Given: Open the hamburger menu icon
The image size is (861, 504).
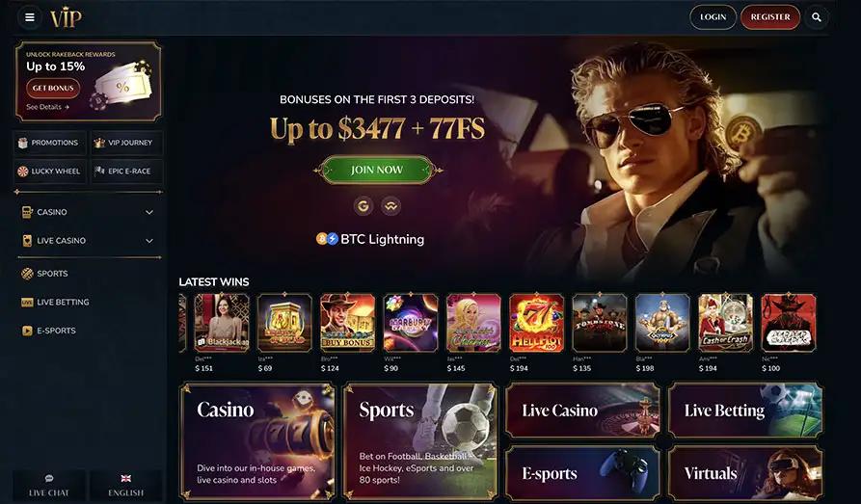Looking at the screenshot, I should [30, 17].
